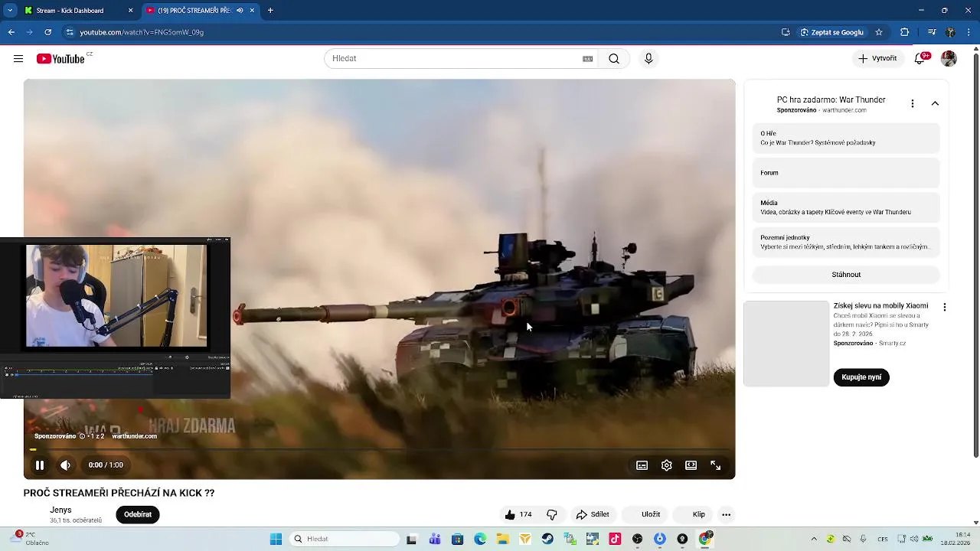Screen dimensions: 980x551
Task: Subscribe with the Odebírat button
Action: pyautogui.click(x=138, y=514)
